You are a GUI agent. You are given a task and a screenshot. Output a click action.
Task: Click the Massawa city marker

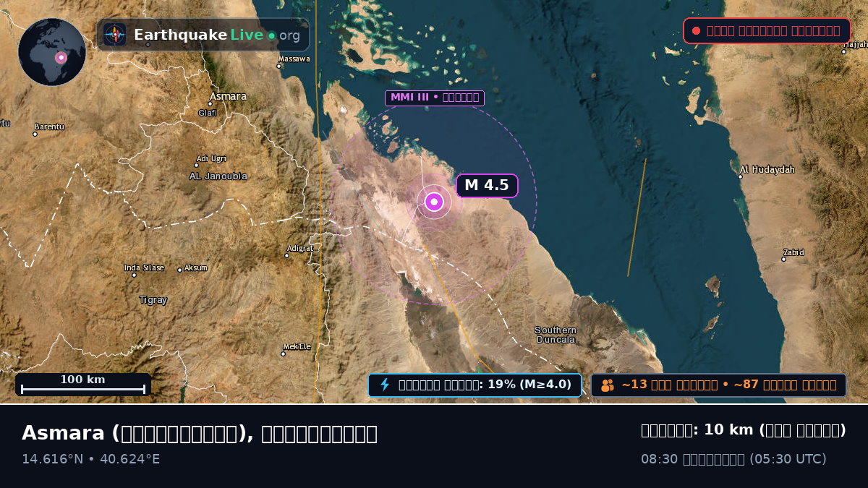click(x=279, y=67)
